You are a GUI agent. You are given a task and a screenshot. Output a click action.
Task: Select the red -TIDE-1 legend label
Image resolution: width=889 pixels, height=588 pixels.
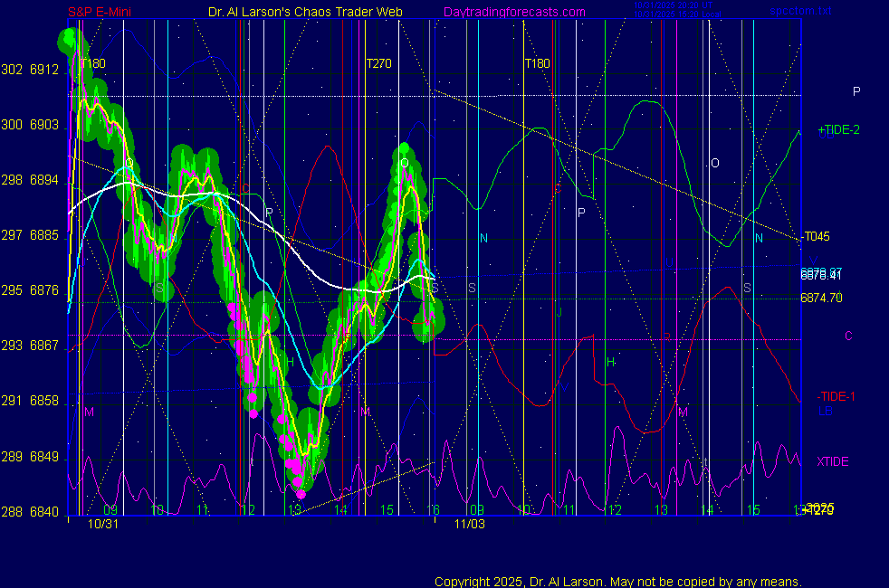836,396
